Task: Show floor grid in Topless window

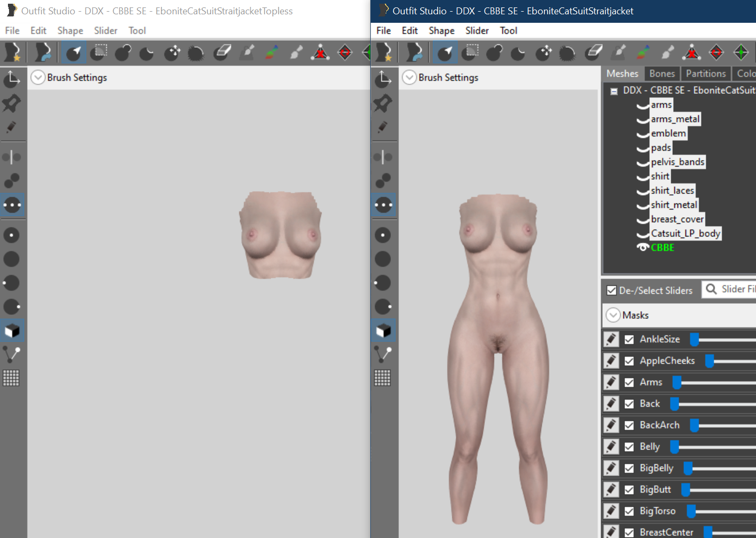Action: pyautogui.click(x=11, y=378)
